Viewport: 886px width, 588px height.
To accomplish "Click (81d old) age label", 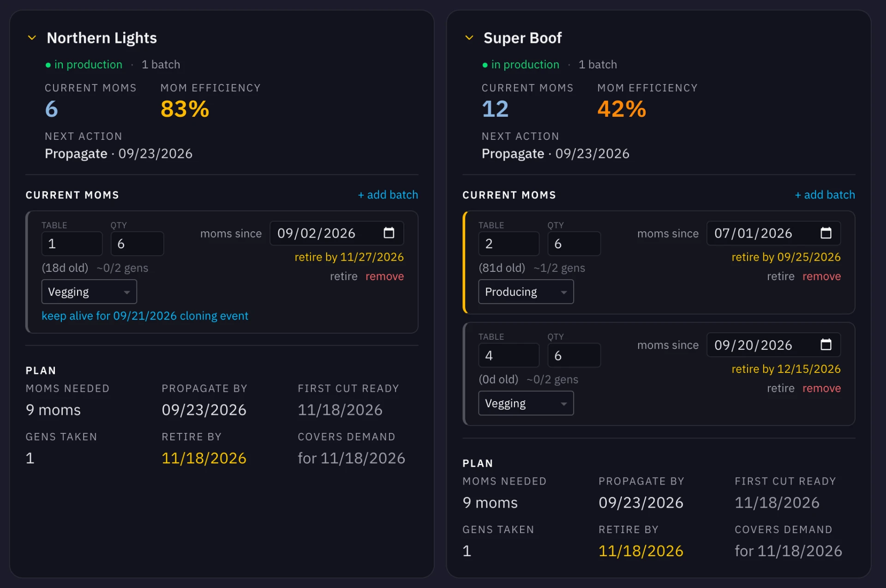I will (502, 268).
